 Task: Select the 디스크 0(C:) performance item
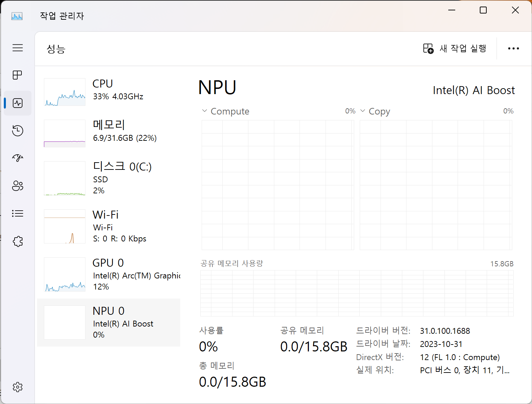[109, 178]
